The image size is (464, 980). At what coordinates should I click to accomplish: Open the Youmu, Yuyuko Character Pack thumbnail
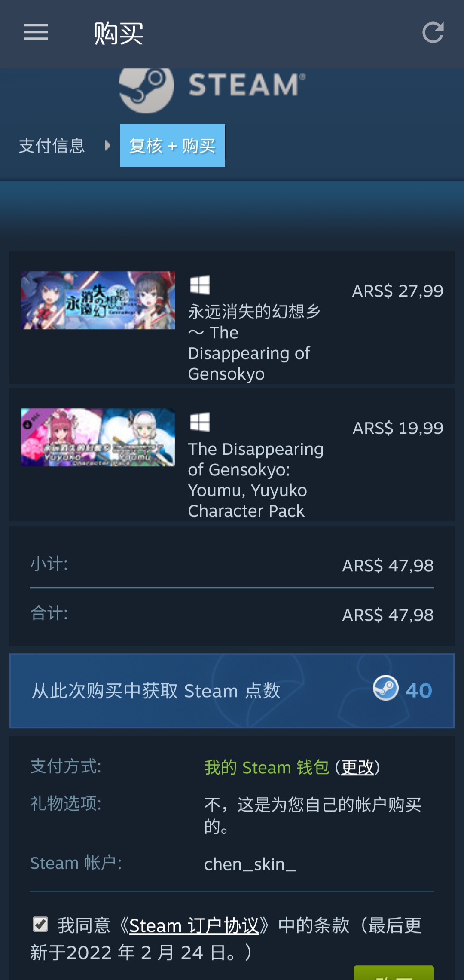[98, 438]
